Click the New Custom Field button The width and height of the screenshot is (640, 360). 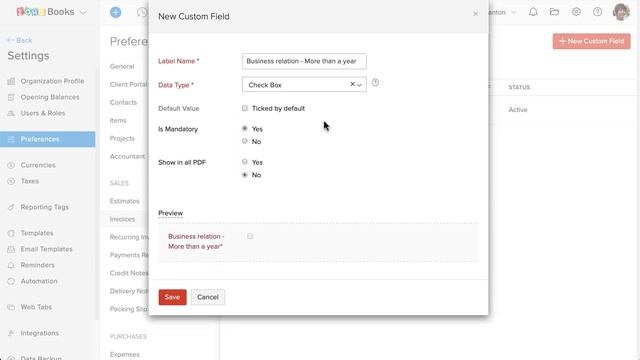coord(591,41)
